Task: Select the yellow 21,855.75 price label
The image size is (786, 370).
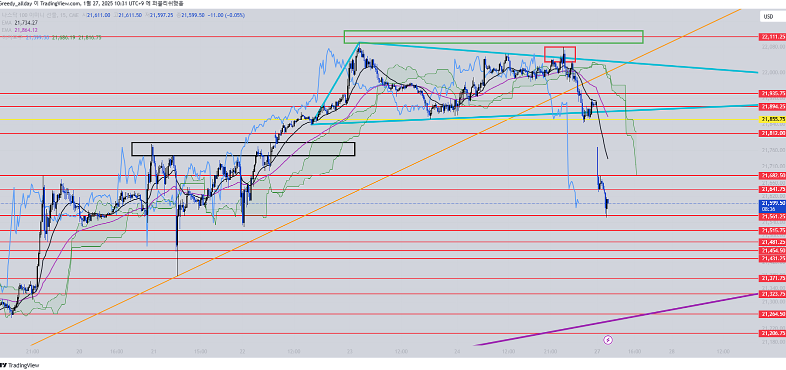Action: coord(772,119)
